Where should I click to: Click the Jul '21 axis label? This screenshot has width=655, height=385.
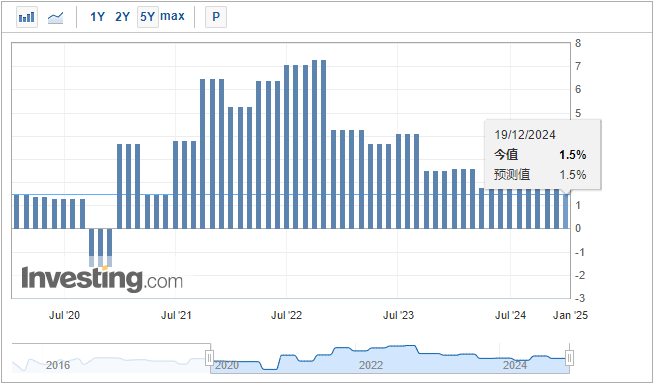tap(176, 315)
